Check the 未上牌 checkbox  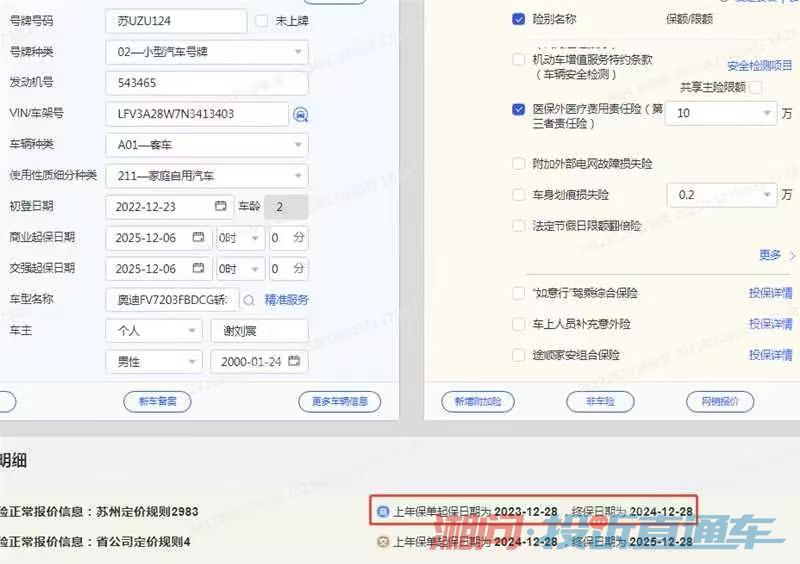pos(262,20)
